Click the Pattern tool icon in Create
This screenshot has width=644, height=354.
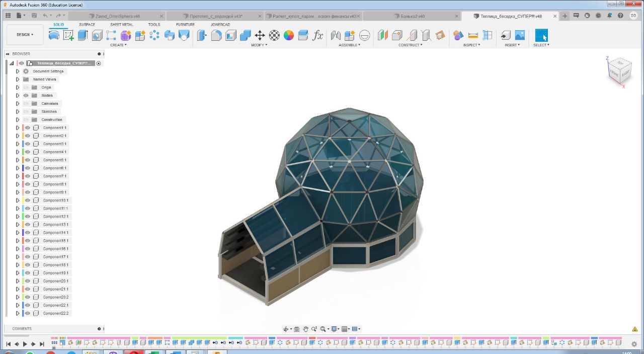click(x=154, y=35)
